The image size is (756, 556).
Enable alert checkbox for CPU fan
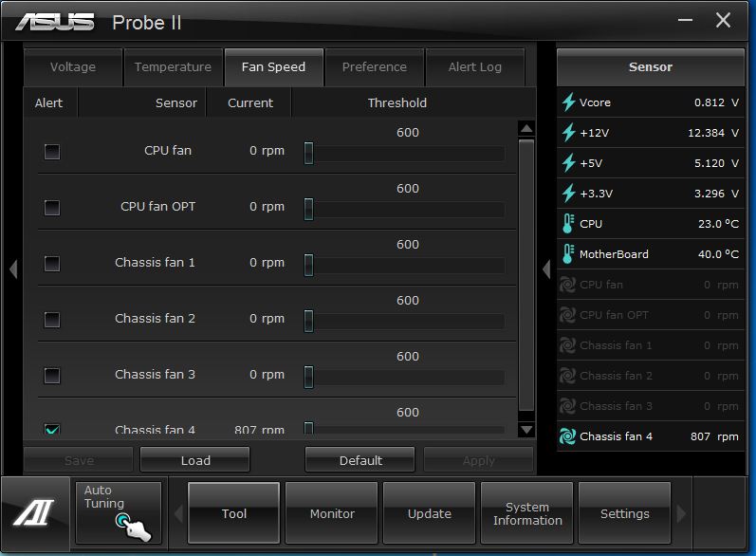click(x=52, y=152)
